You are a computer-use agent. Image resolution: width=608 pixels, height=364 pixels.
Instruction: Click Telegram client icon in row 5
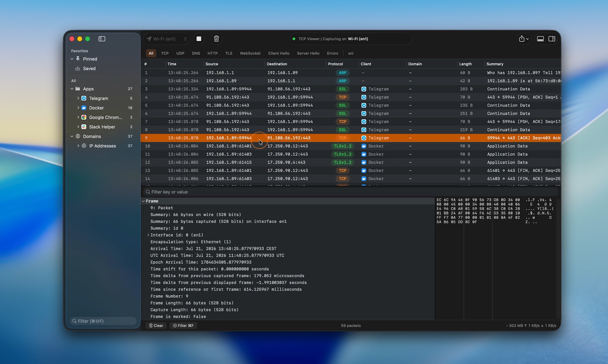tap(364, 106)
